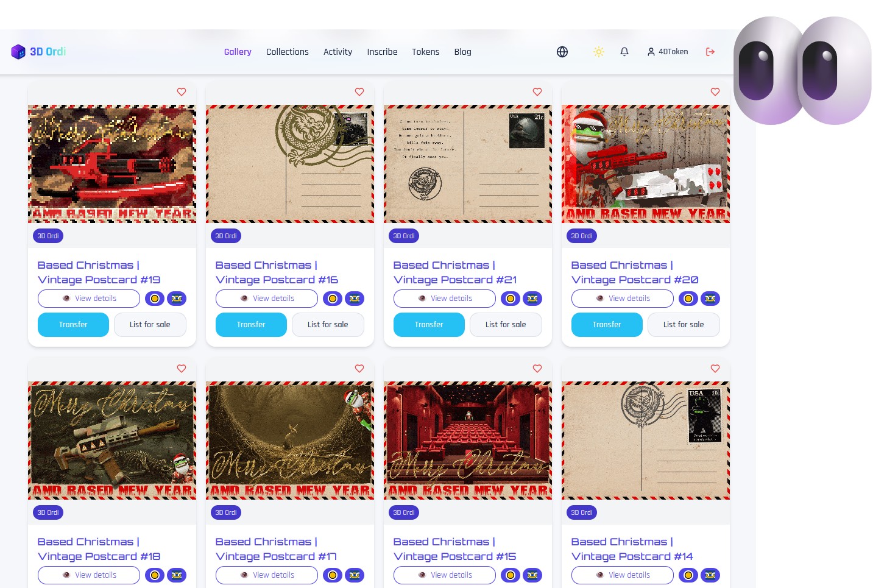
Task: Click blue badge icon on Postcard #14
Action: [710, 575]
